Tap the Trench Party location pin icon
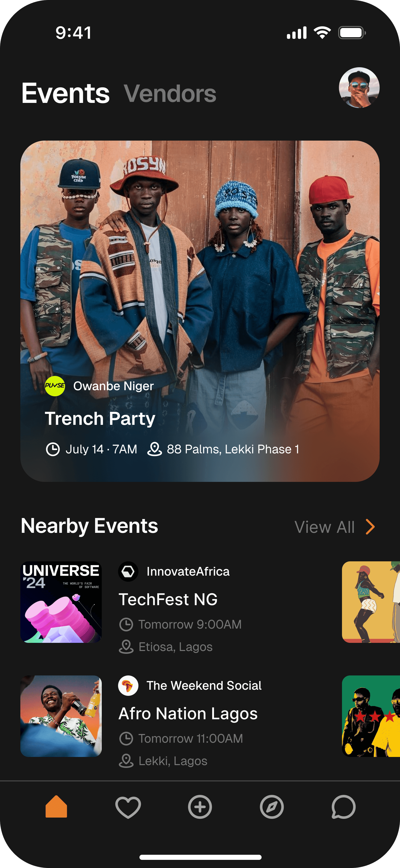 click(x=154, y=449)
